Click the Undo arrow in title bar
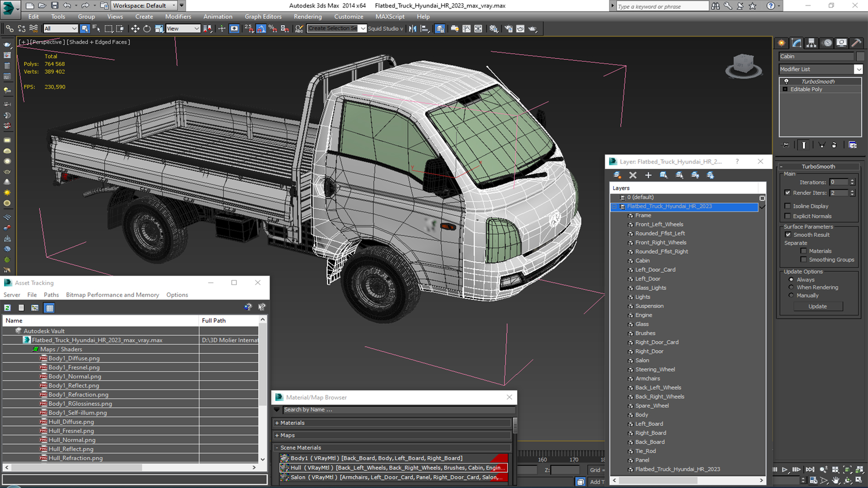Image resolution: width=868 pixels, height=488 pixels. click(x=67, y=5)
